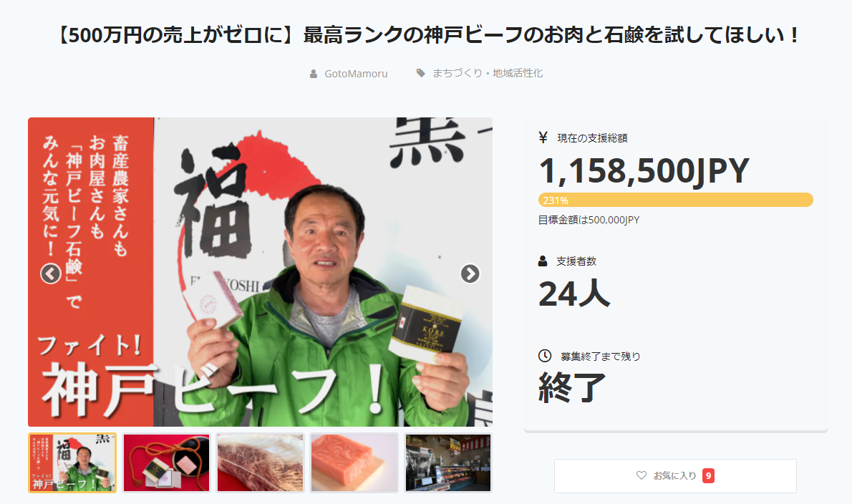The height and width of the screenshot is (504, 852).
Task: Click the 231% funding progress bar
Action: 675,200
